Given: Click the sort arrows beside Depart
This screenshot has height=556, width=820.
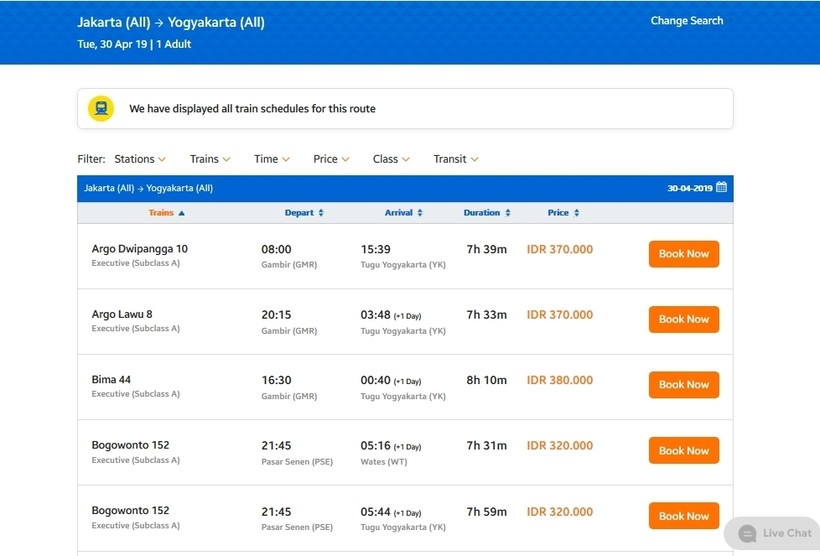Looking at the screenshot, I should 320,213.
